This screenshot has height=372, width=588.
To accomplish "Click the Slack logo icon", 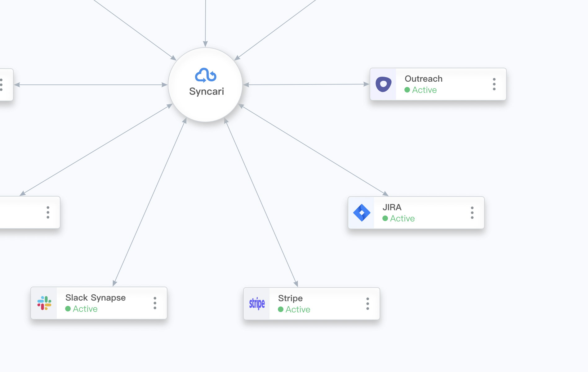I will pos(44,303).
